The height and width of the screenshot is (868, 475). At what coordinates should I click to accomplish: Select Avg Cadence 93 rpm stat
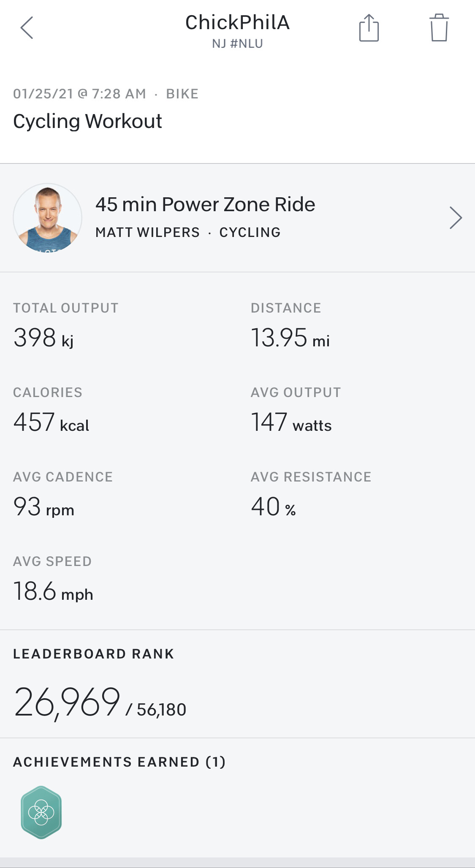tap(44, 507)
